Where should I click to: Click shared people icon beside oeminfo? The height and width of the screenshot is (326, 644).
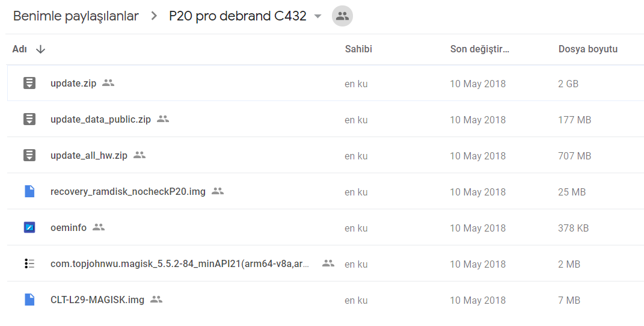[99, 227]
